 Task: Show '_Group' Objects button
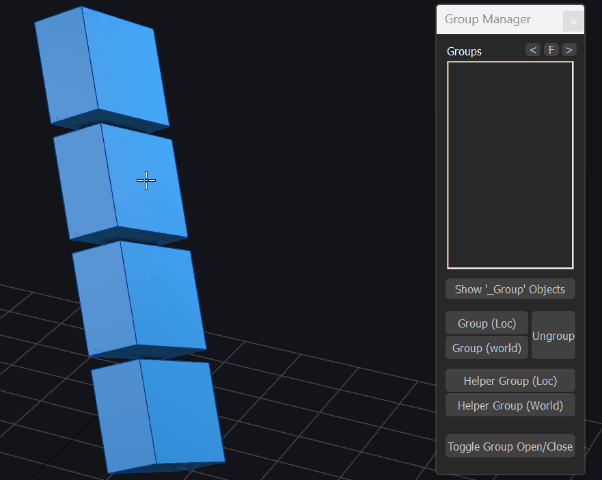pos(509,289)
